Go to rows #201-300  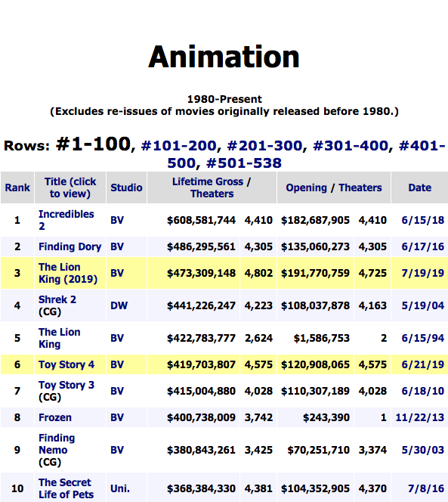coord(264,146)
